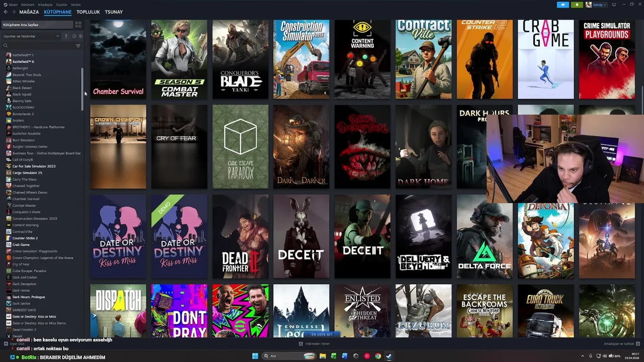Open the Chamber Survival game cover

click(x=118, y=59)
